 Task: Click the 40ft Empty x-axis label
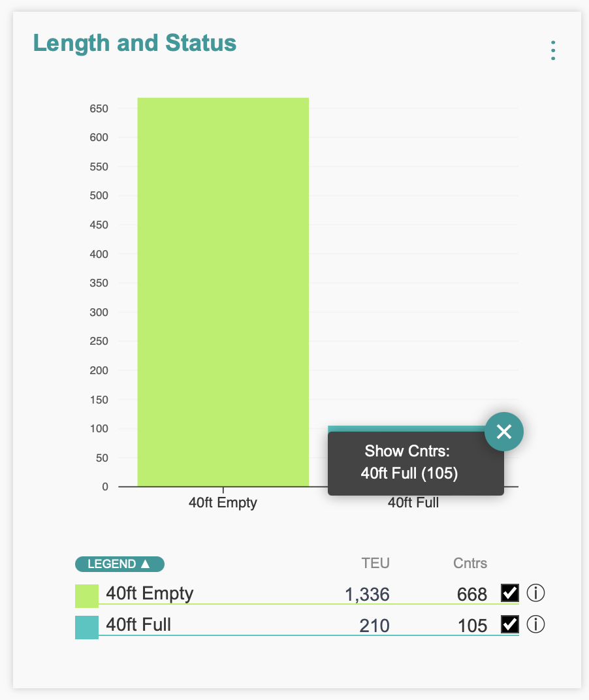223,503
